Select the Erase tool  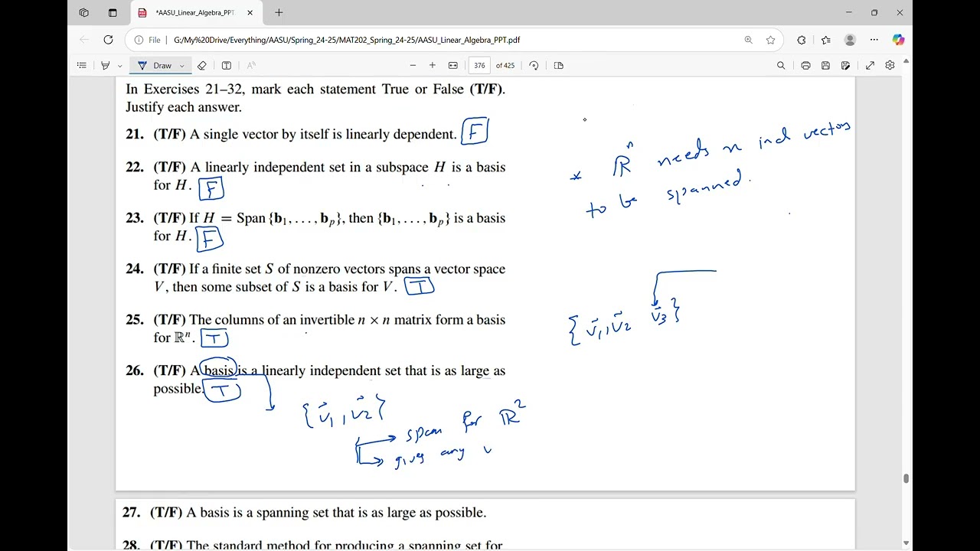click(x=202, y=66)
